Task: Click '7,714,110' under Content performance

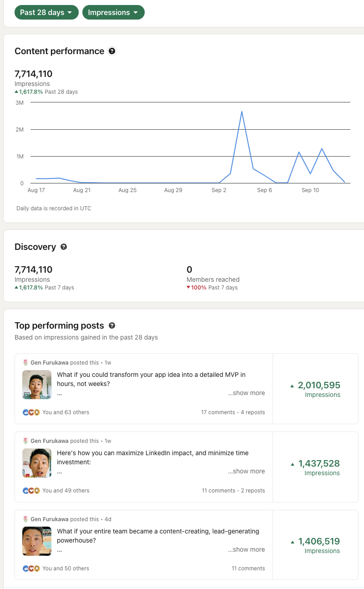Action: 34,74
